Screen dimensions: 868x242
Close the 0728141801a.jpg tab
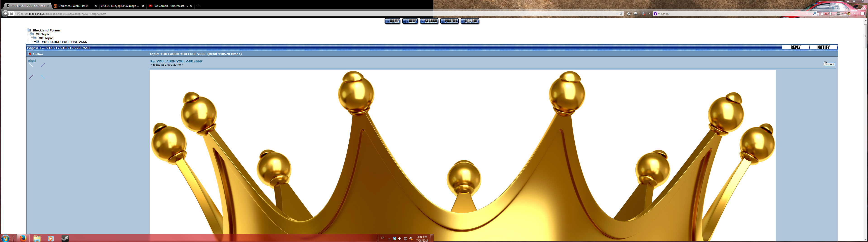pos(143,6)
